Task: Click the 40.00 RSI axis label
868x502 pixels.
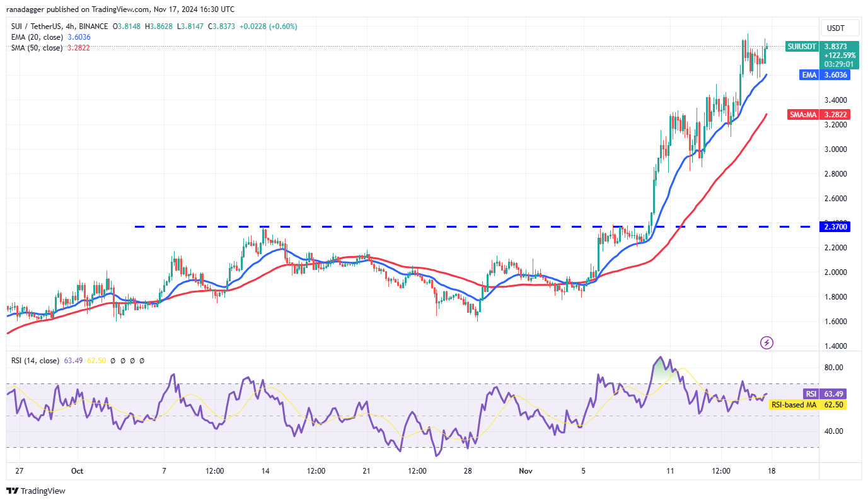Action: [834, 431]
